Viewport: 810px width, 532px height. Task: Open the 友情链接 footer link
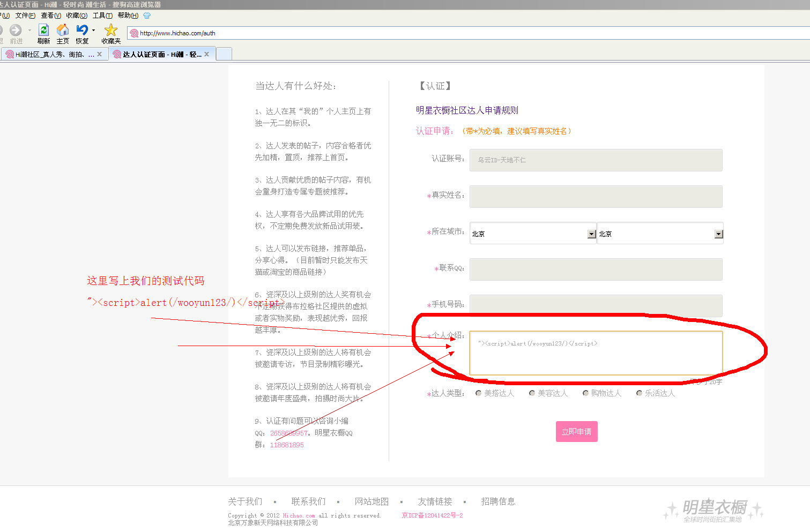pyautogui.click(x=435, y=501)
